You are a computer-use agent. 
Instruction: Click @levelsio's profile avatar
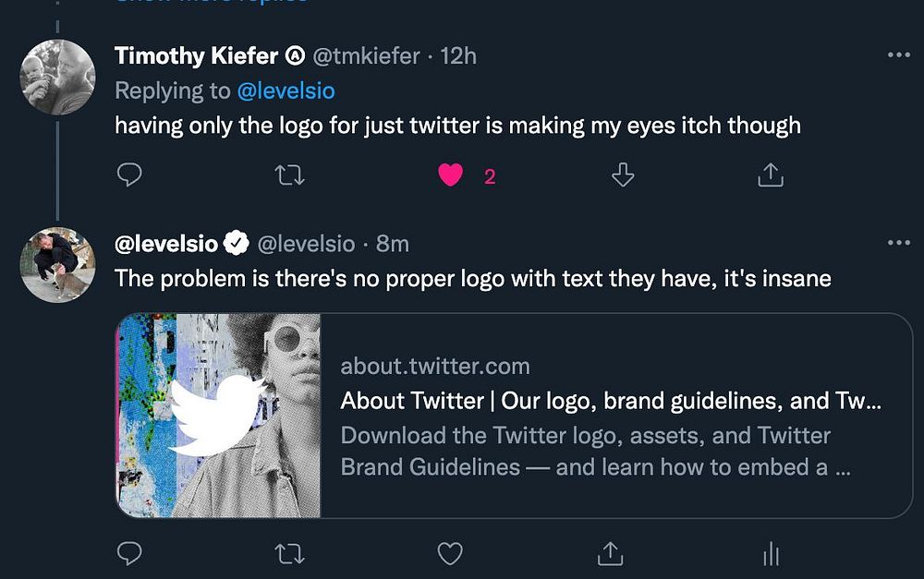57,264
